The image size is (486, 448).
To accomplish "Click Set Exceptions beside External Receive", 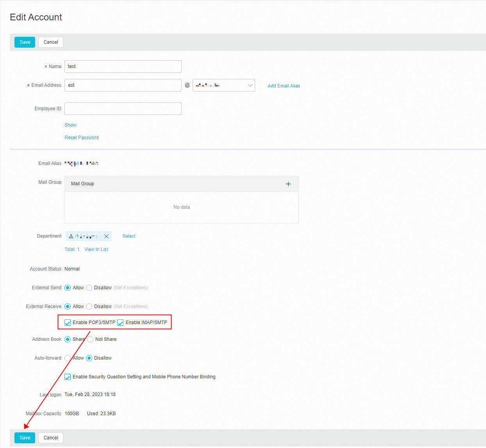I will (130, 306).
